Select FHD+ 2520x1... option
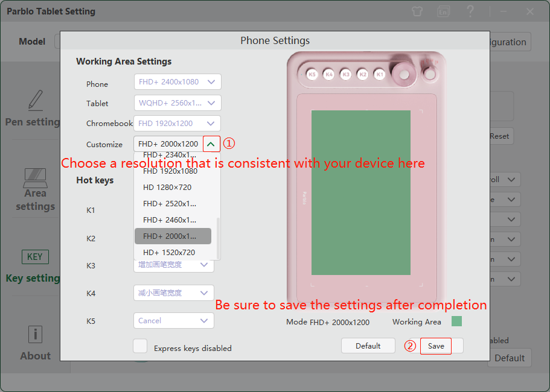The width and height of the screenshot is (550, 392). coord(173,203)
